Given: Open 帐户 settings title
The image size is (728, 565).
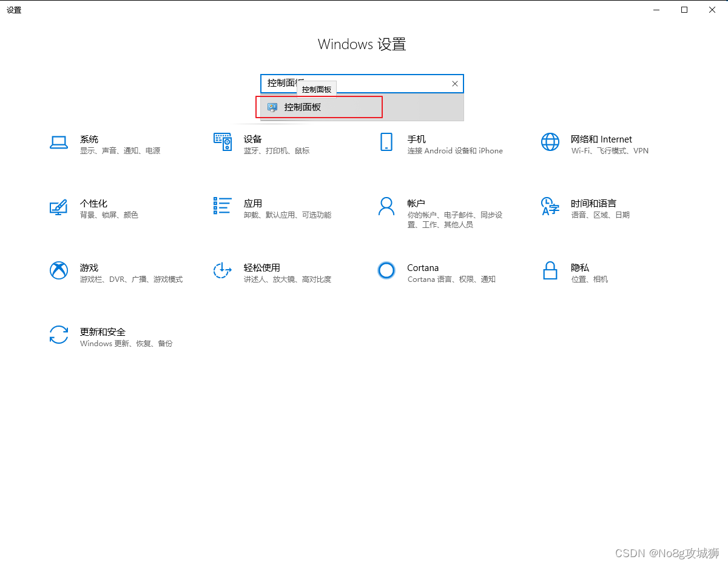Looking at the screenshot, I should [416, 204].
